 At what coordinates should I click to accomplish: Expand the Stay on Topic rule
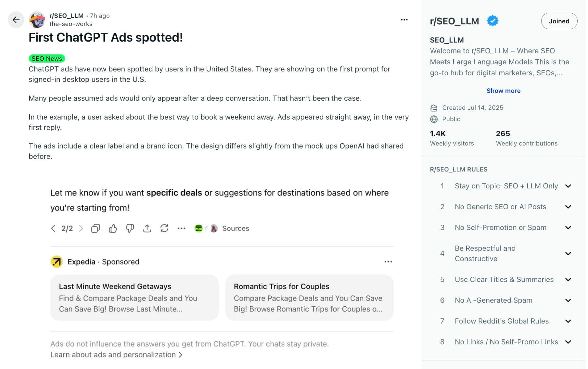point(568,186)
